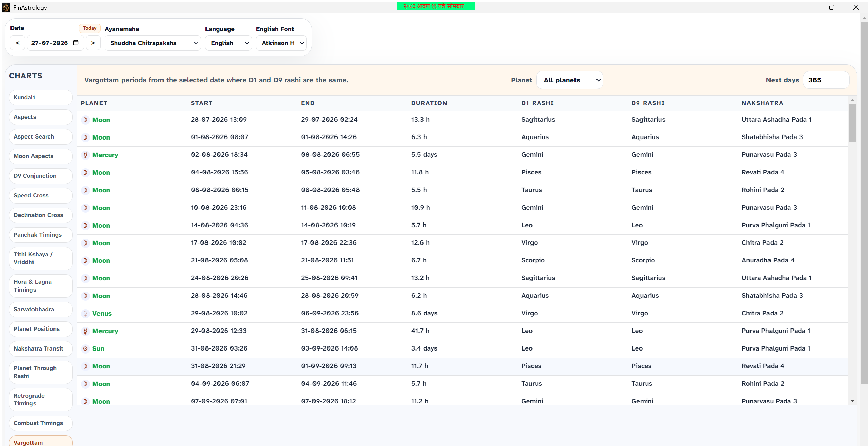Switch to the Retrograde Timings chart
Screen dimensions: 868x446
(41, 400)
